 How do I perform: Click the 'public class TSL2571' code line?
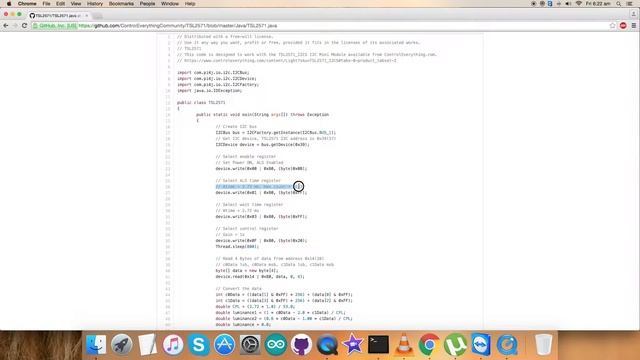pos(201,102)
